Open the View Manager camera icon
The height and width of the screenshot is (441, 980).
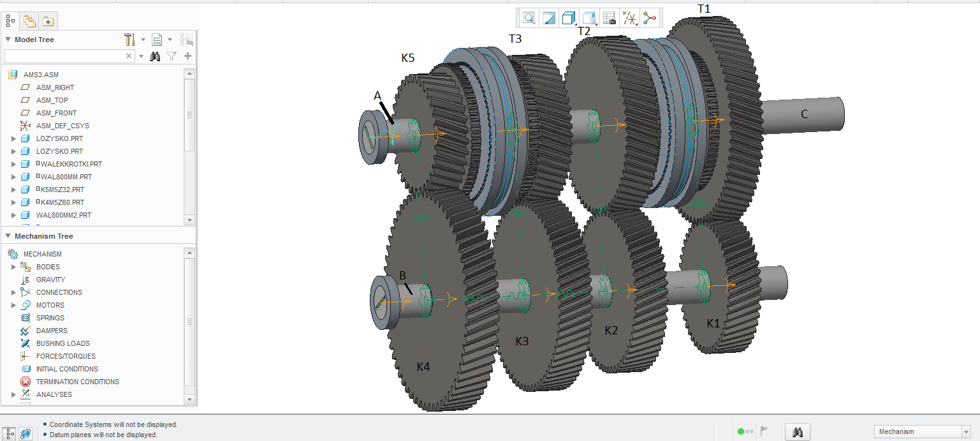pos(610,18)
